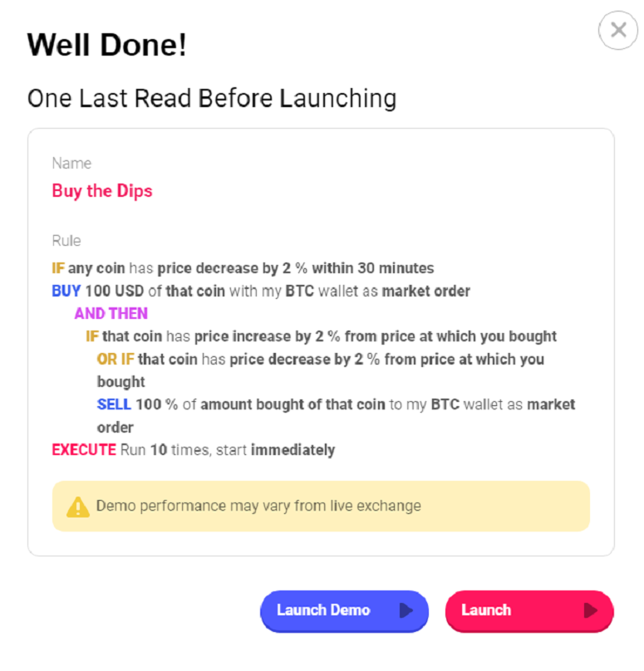Click the orange IF keyword on first rule line
644x671 pixels.
[x=58, y=268]
